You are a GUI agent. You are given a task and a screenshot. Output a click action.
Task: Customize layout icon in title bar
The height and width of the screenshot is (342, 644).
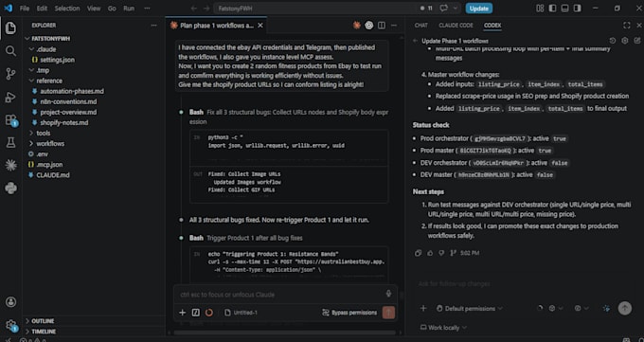[540, 9]
